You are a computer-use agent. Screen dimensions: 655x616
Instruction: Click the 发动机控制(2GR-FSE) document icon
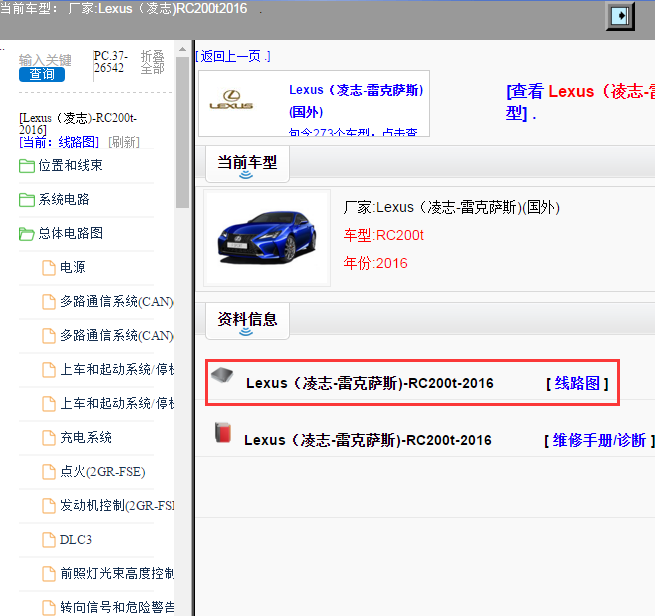[x=49, y=506]
